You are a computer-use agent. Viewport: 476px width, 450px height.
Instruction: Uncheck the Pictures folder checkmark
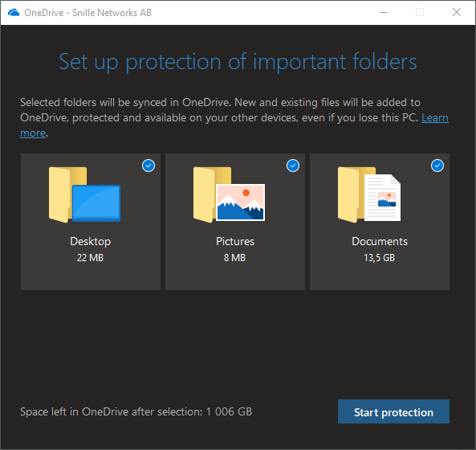click(293, 166)
